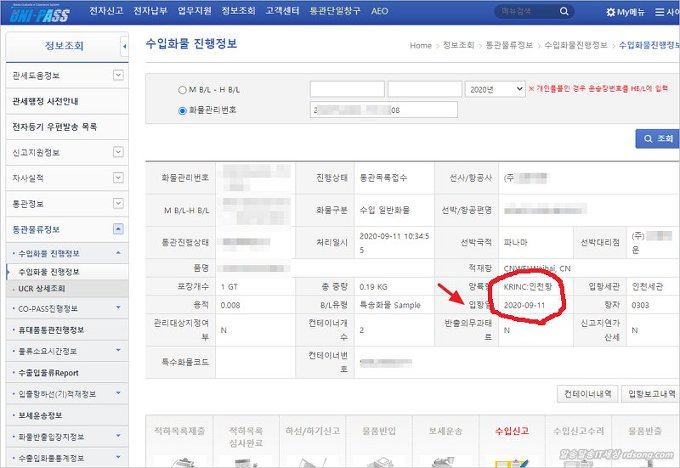Expand CO-PASS진행정보 submenu arrow
This screenshot has width=680, height=468.
tap(118, 308)
